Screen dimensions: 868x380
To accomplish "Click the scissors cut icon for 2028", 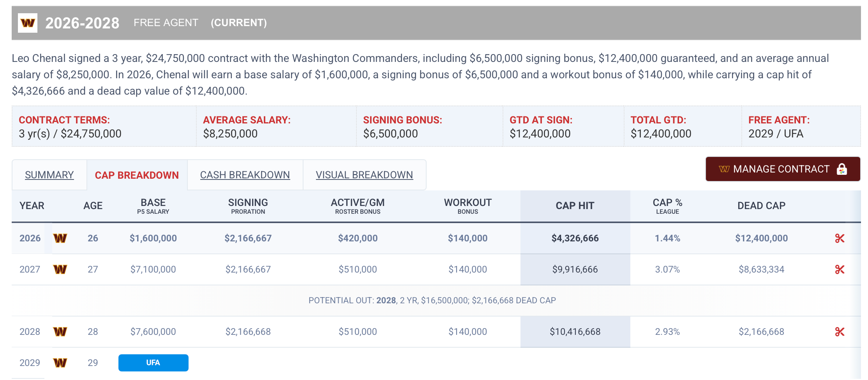I will click(x=840, y=332).
